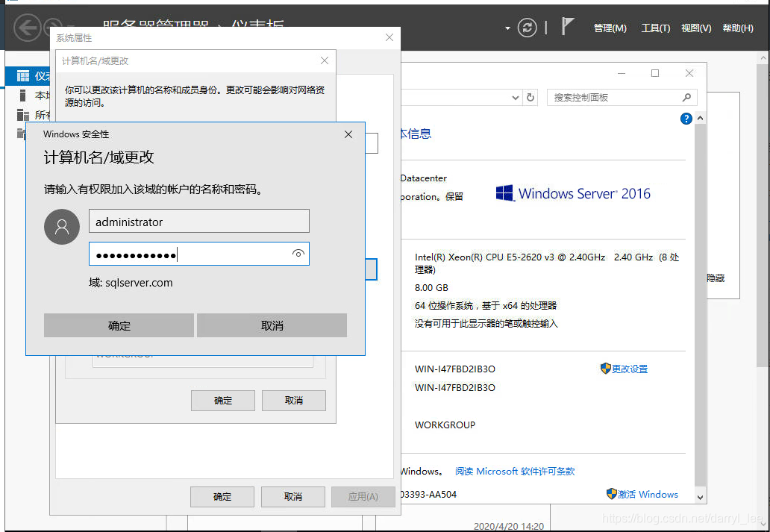This screenshot has width=770, height=532.
Task: Open the 工具(T) menu
Action: coord(656,28)
